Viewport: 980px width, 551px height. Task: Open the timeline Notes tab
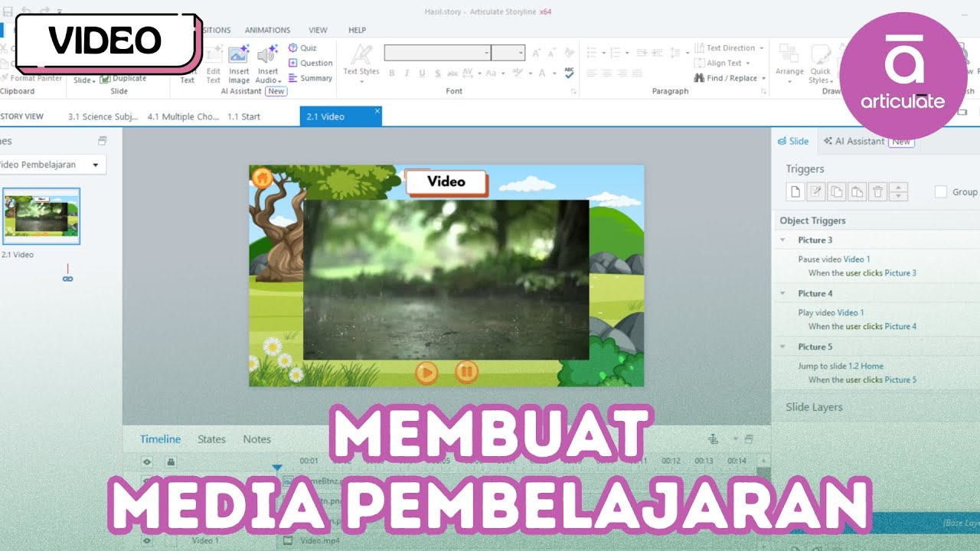pyautogui.click(x=256, y=439)
